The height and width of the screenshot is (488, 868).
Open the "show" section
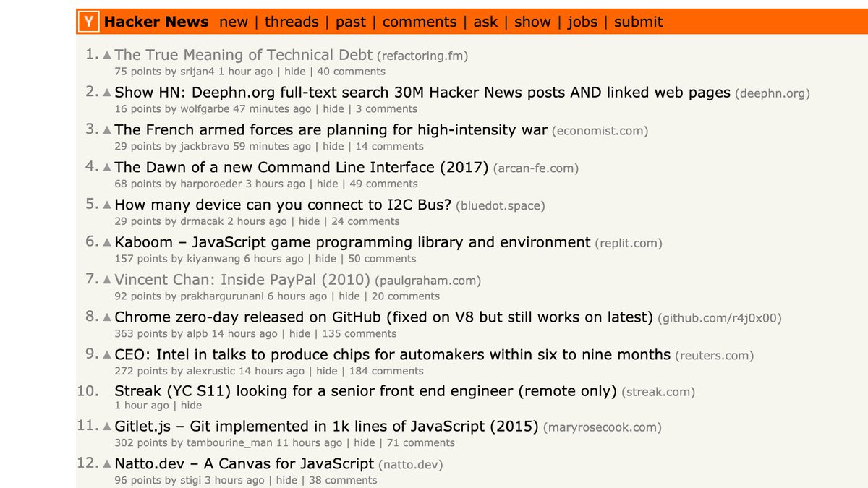tap(532, 22)
